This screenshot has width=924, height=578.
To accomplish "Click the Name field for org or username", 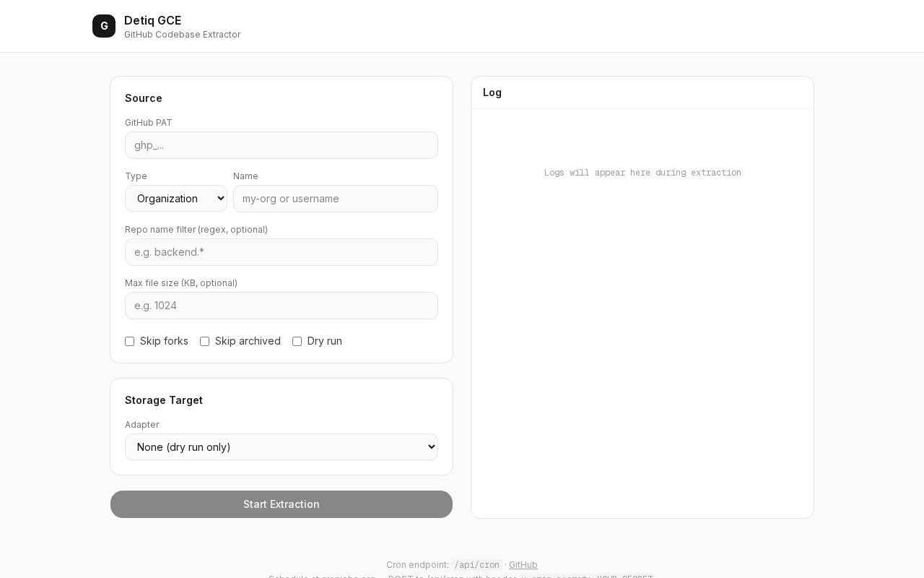I will tap(336, 199).
